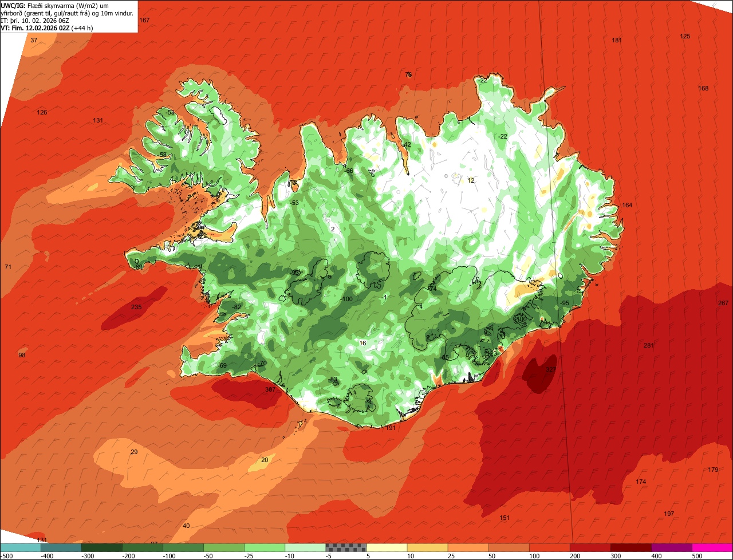Click the value 267 at the right edge
733x560 pixels.
coord(723,303)
